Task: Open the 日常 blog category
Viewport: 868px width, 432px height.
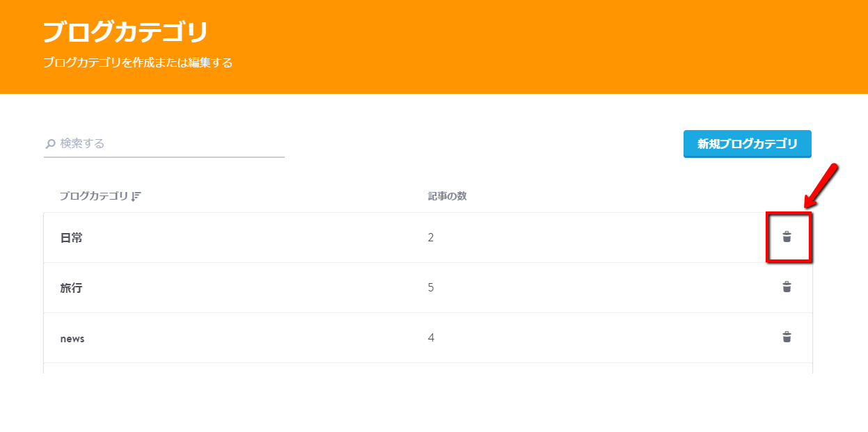Action: pos(71,238)
